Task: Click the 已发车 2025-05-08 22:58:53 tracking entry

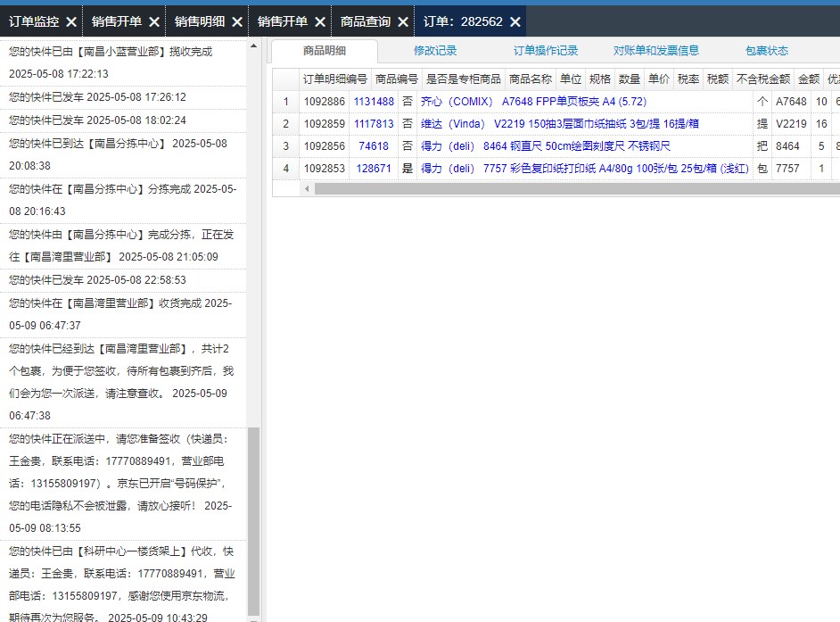Action: tap(123, 280)
